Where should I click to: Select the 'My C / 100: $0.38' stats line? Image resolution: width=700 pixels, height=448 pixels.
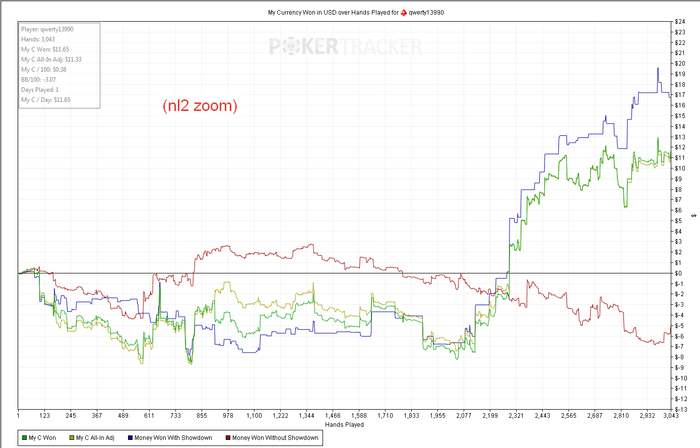coord(44,69)
